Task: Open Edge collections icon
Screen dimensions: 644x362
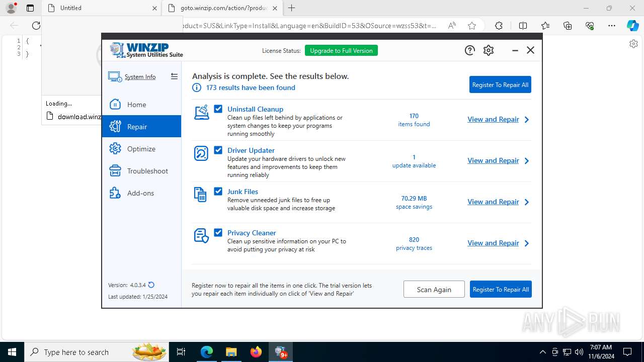Action: (x=568, y=26)
